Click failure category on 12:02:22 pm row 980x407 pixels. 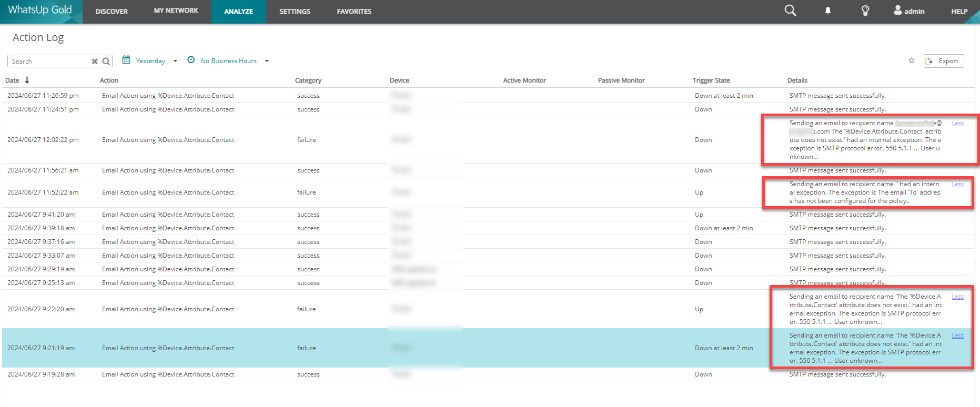pos(307,140)
